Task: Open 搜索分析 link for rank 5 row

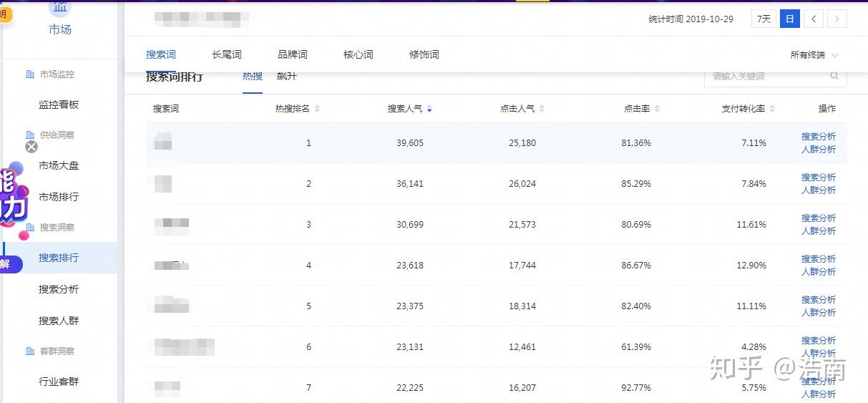Action: click(x=819, y=300)
